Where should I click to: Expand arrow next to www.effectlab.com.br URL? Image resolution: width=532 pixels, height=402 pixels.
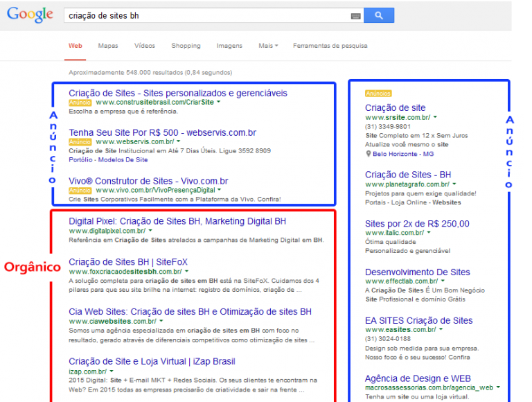[443, 281]
